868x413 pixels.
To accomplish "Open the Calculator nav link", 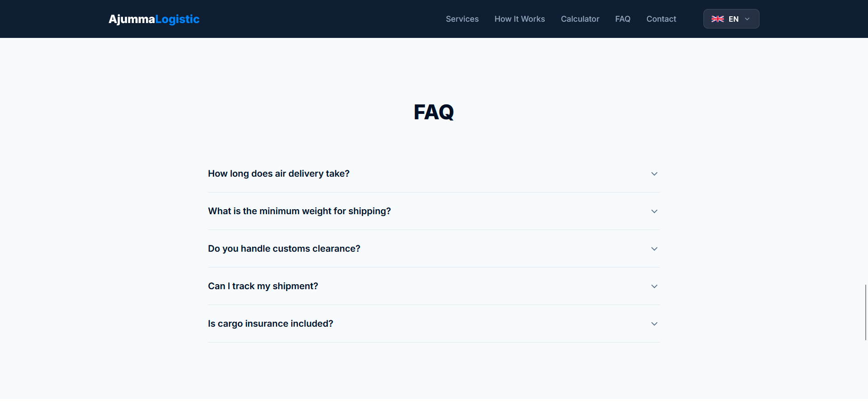I will pos(580,19).
